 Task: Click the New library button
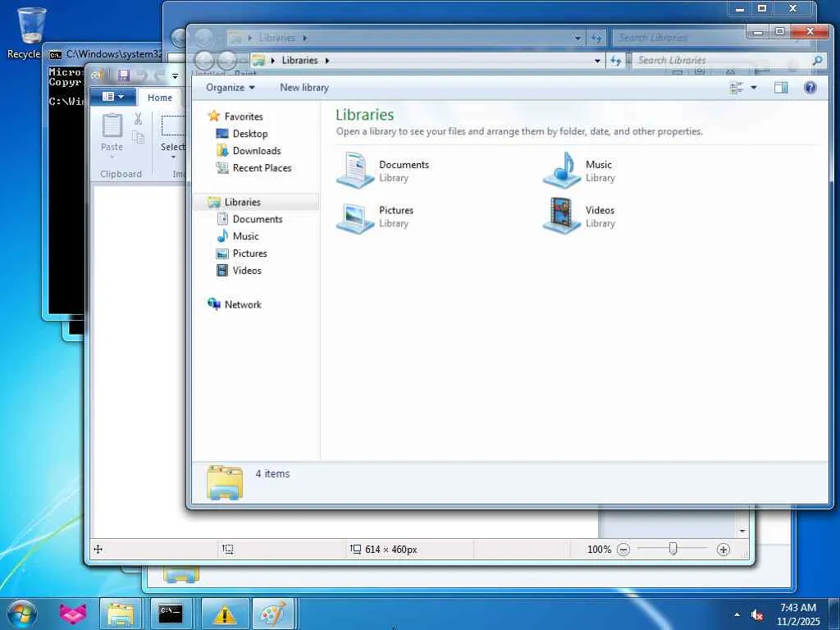(x=304, y=87)
